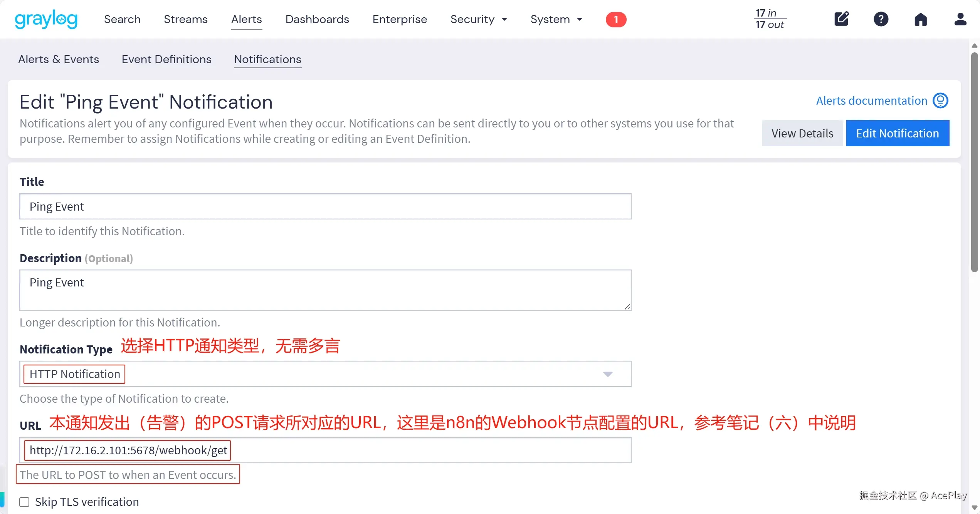Click the View Details button

tap(802, 133)
